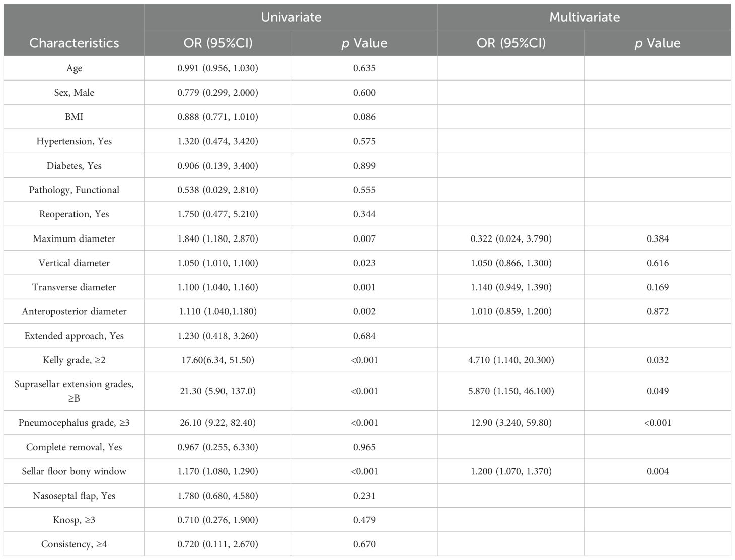The image size is (735, 560).
Task: Click the Multivariate column group header
Action: point(584,17)
